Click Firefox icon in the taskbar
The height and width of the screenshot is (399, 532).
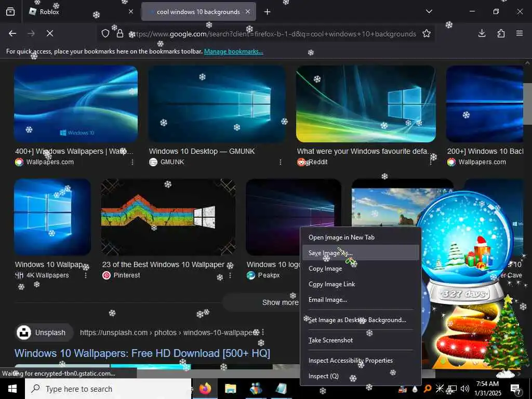pyautogui.click(x=205, y=389)
